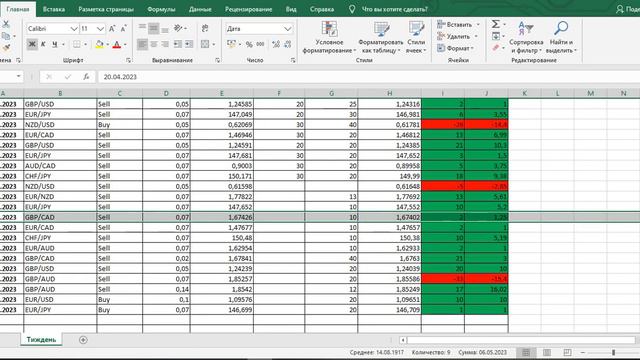Screen dimensions: 640x360
Task: Open Условное форматирование menu
Action: tap(329, 37)
